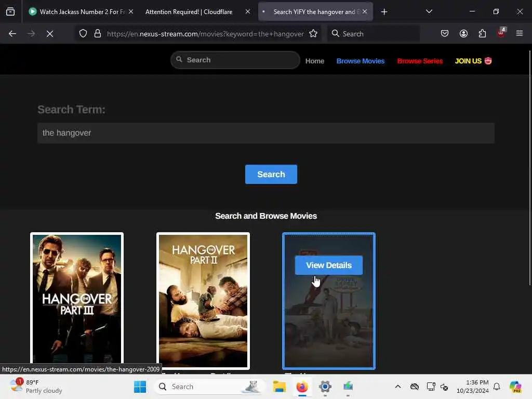
Task: Open Browse Movies link
Action: pos(361,61)
